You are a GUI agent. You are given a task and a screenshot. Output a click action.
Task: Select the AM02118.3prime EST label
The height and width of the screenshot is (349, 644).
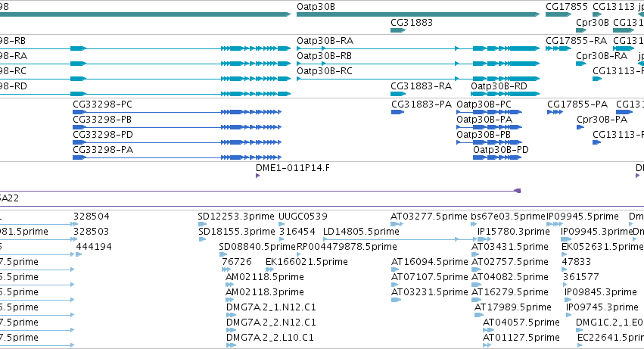tap(265, 293)
